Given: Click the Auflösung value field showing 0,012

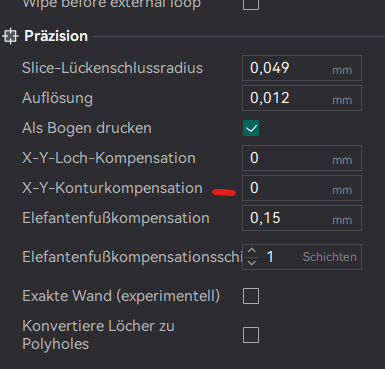Looking at the screenshot, I should click(x=302, y=98).
